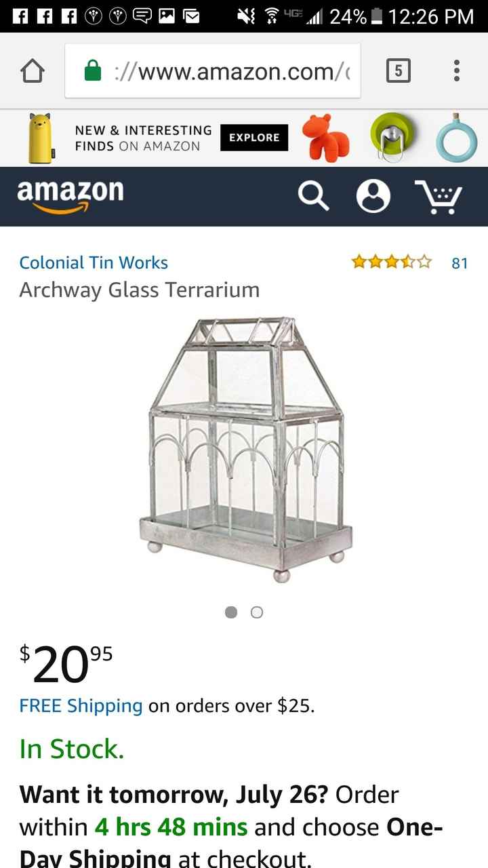Open Amazon search magnifier icon
This screenshot has width=488, height=868.
click(x=314, y=197)
